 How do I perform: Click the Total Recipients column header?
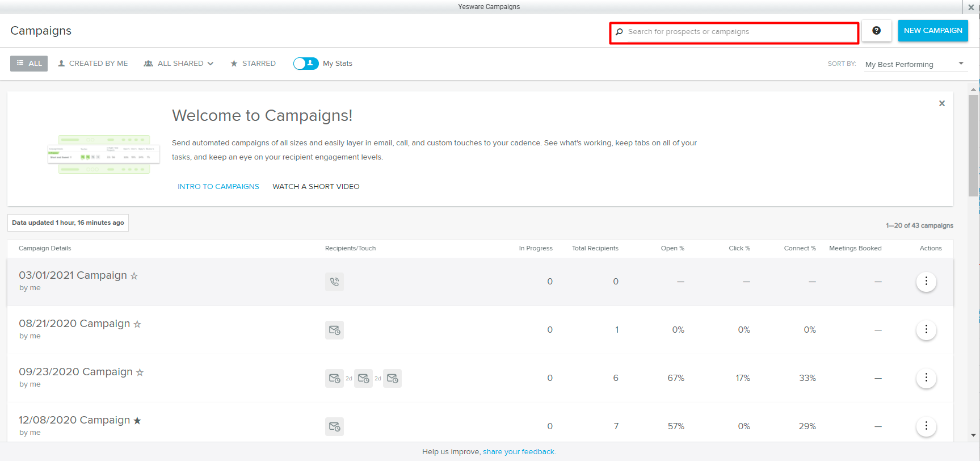coord(595,248)
